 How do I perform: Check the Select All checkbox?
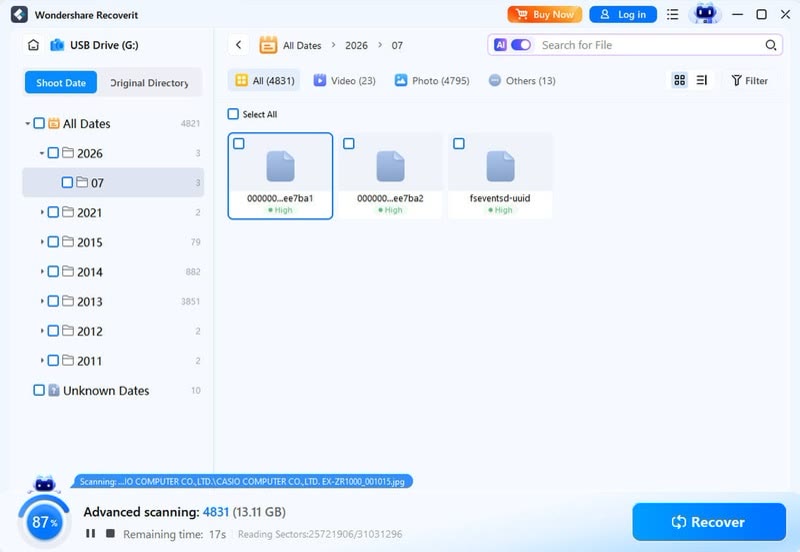tap(233, 114)
